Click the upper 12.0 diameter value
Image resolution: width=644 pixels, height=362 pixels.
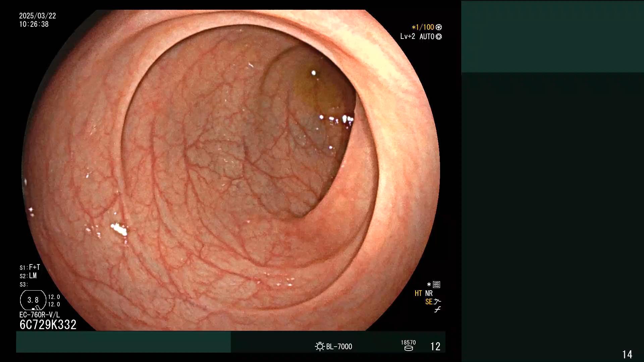54,297
